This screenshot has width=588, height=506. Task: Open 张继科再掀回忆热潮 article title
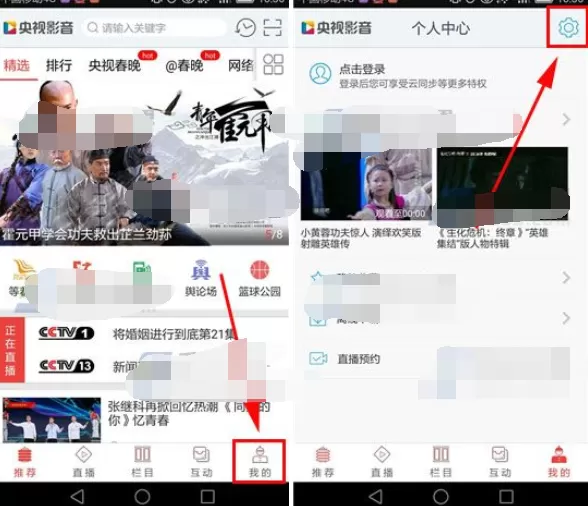189,413
